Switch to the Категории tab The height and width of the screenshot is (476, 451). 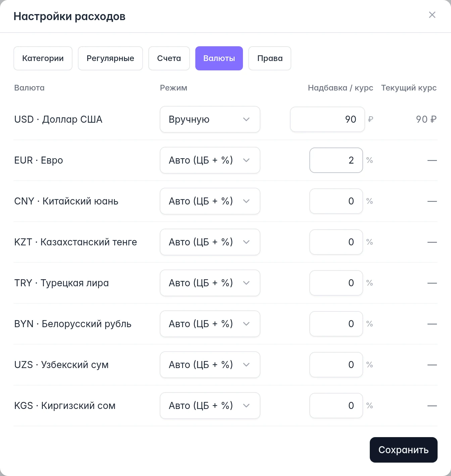point(43,58)
